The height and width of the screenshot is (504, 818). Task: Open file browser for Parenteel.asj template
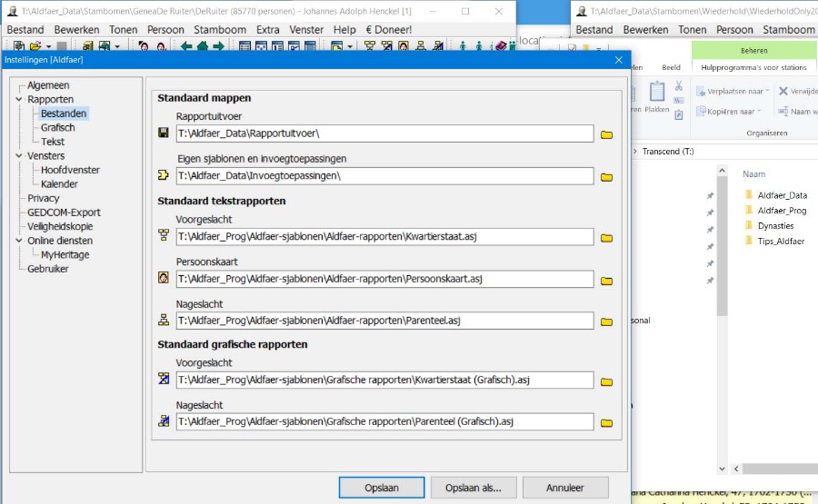pos(606,321)
